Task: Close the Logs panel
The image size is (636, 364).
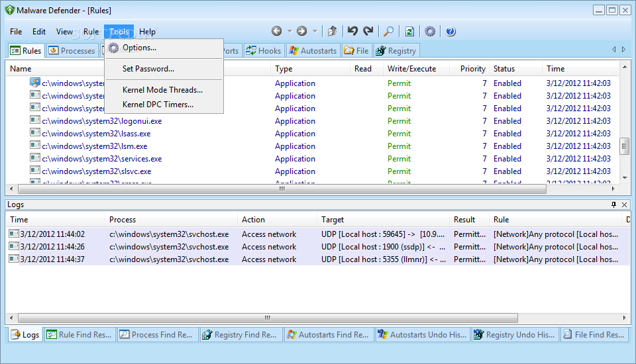Action: click(625, 205)
